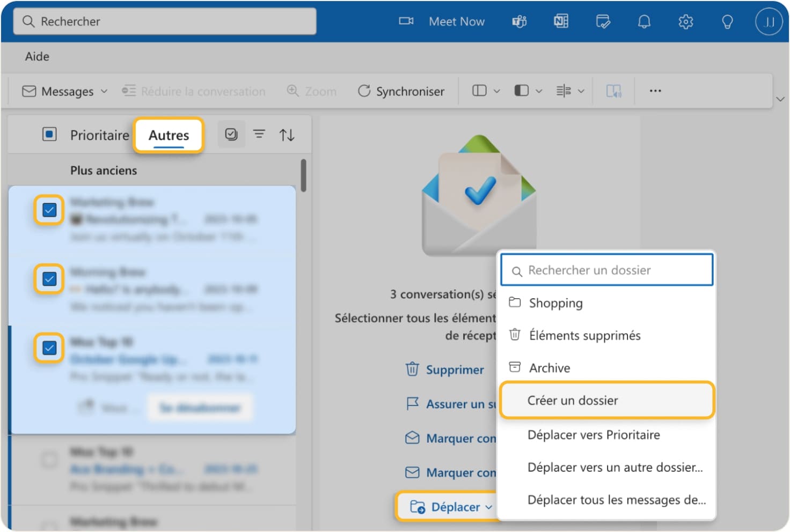
Task: Toggle the select-all messages checkbox
Action: [x=49, y=134]
